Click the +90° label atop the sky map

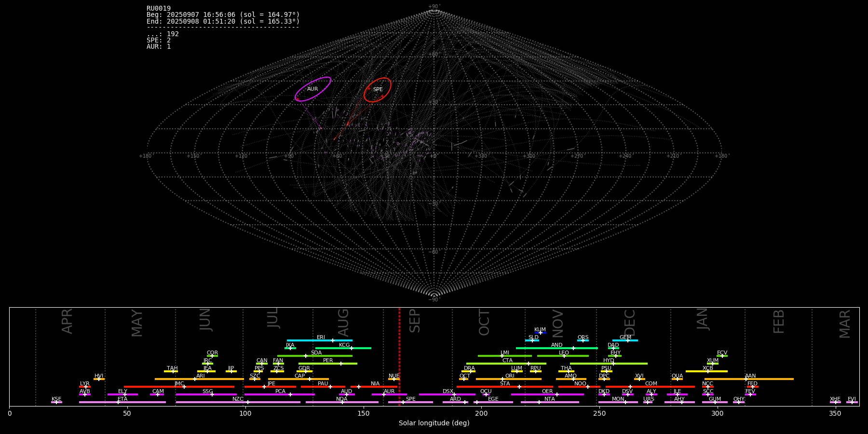[x=434, y=7]
